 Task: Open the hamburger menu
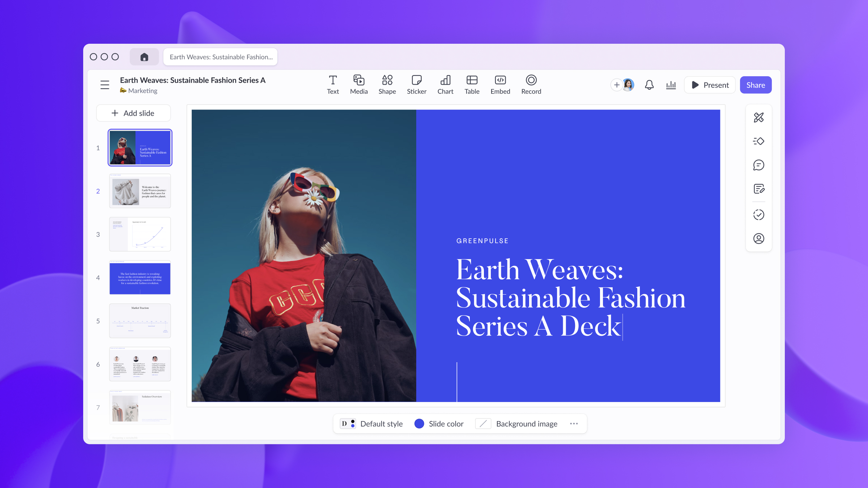pos(105,85)
